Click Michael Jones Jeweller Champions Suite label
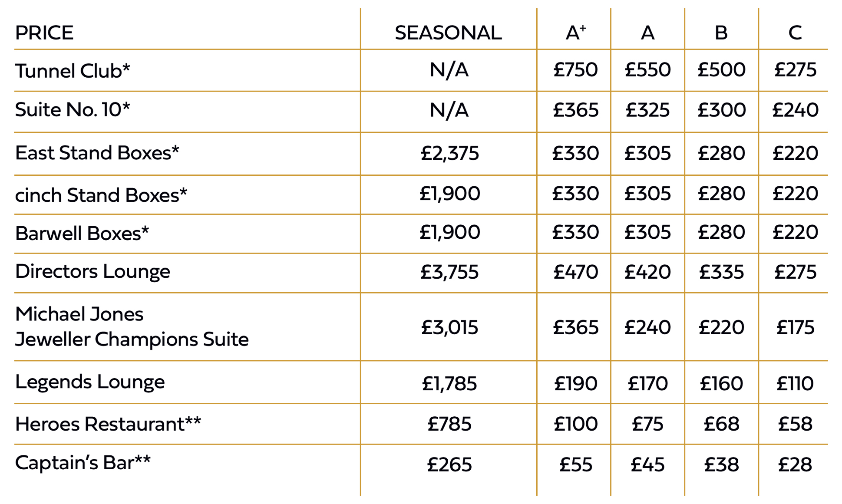 (132, 326)
